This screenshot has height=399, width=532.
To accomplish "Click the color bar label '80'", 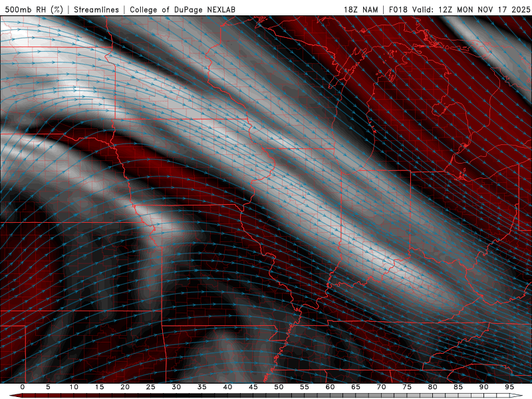I will click(x=432, y=387).
